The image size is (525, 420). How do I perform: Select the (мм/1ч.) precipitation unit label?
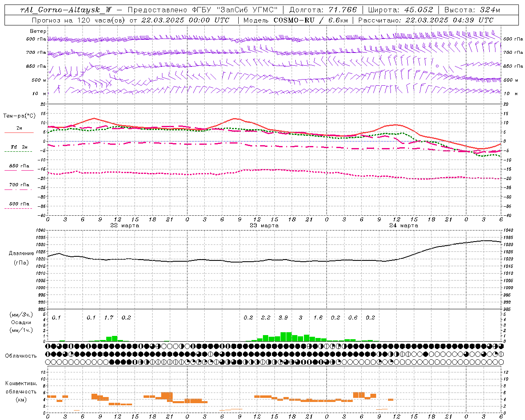click(21, 330)
